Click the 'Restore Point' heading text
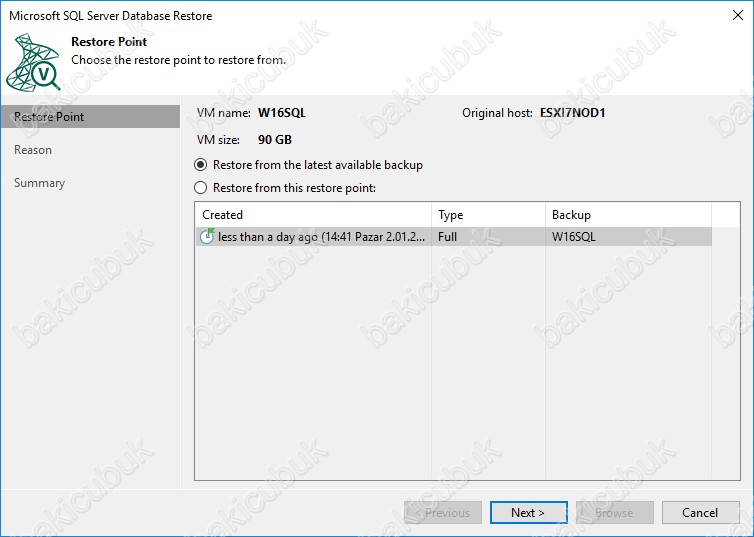The image size is (754, 537). coord(109,42)
